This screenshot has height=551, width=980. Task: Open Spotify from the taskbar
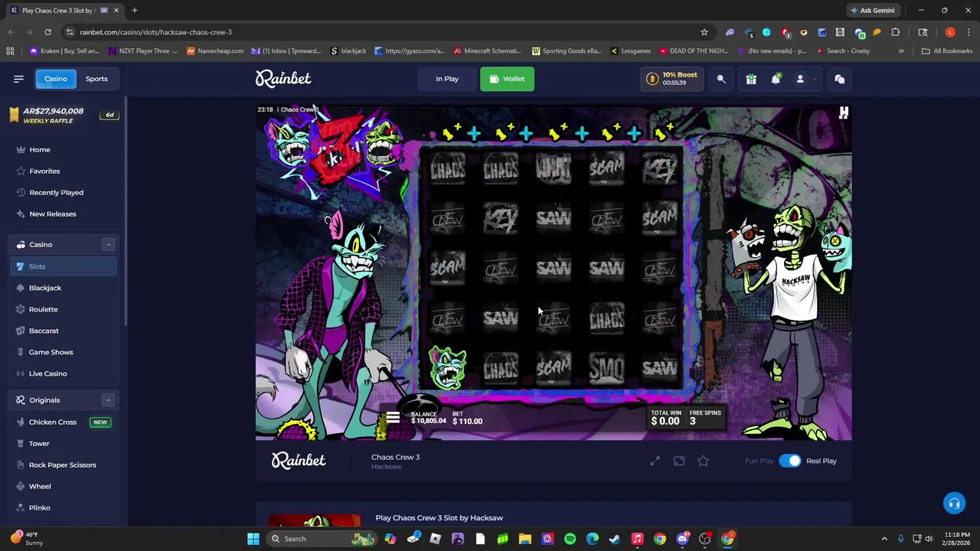570,539
